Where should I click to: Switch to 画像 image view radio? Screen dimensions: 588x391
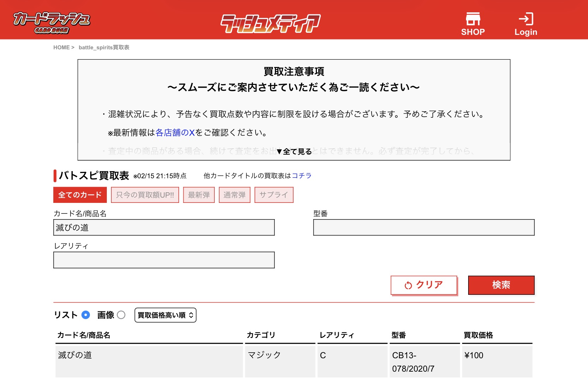point(121,315)
